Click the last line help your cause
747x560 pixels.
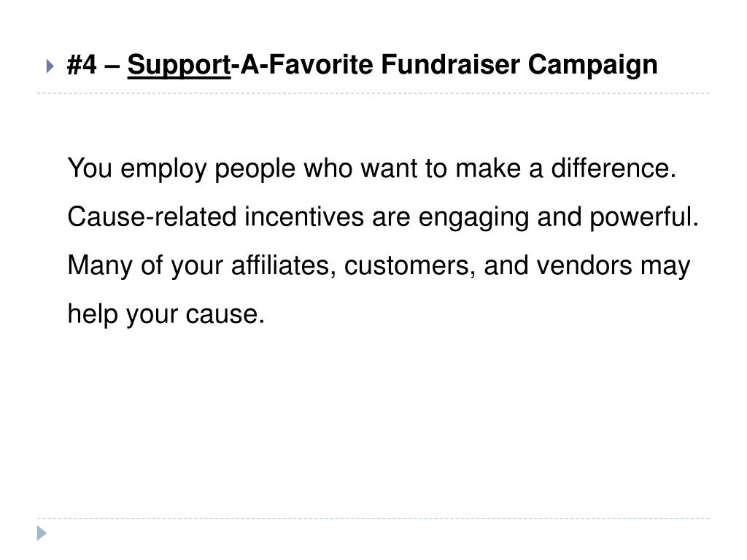coord(166,314)
